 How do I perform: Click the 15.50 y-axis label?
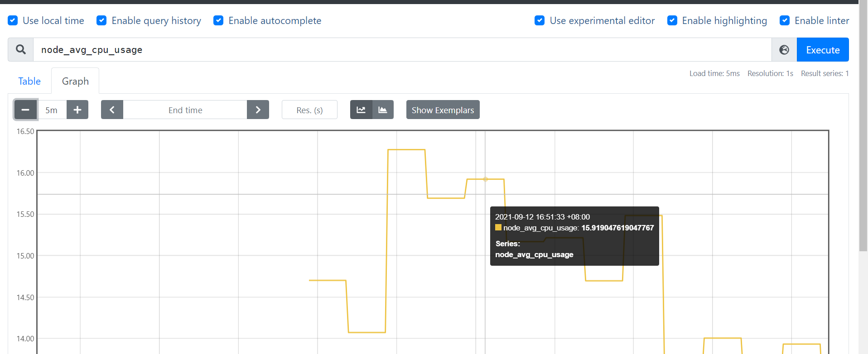[x=25, y=214]
